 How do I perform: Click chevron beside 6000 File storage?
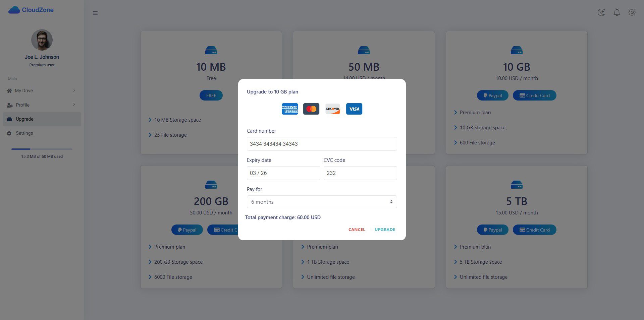(150, 277)
